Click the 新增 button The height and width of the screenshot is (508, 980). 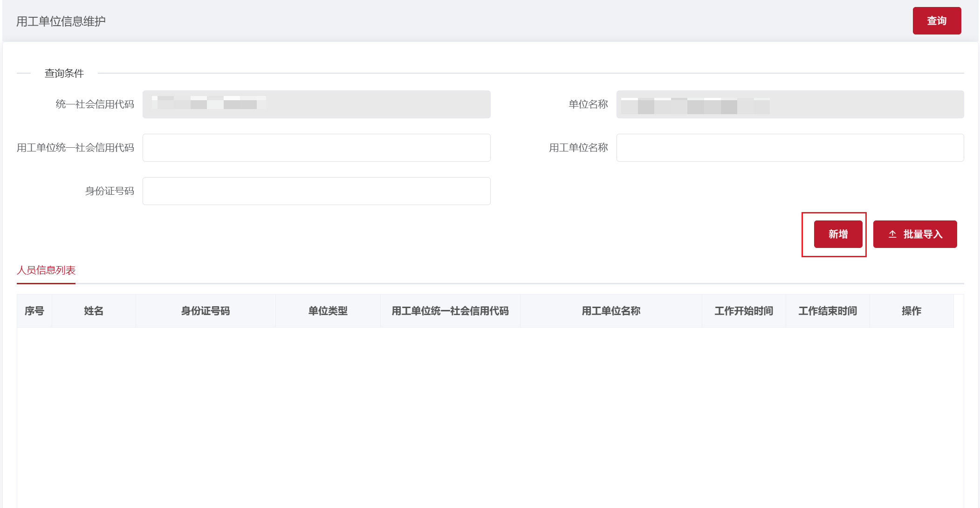click(x=838, y=234)
